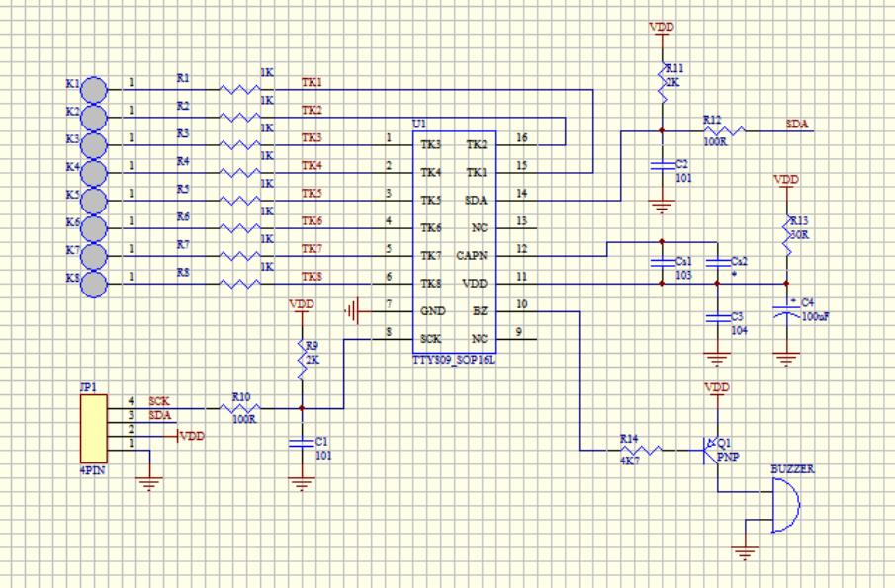Click the 4K7 value text
Screen dimensions: 895x588
[630, 461]
